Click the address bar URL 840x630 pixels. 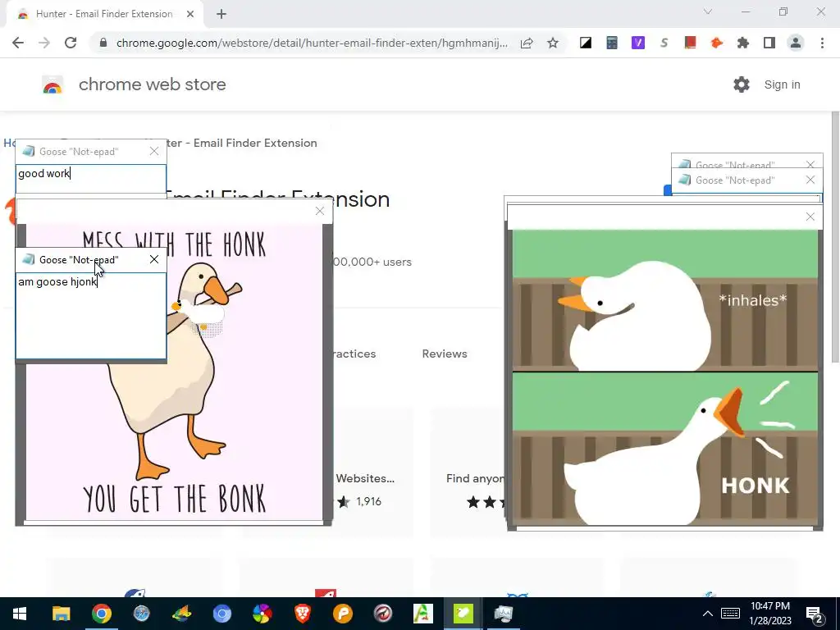pyautogui.click(x=312, y=43)
